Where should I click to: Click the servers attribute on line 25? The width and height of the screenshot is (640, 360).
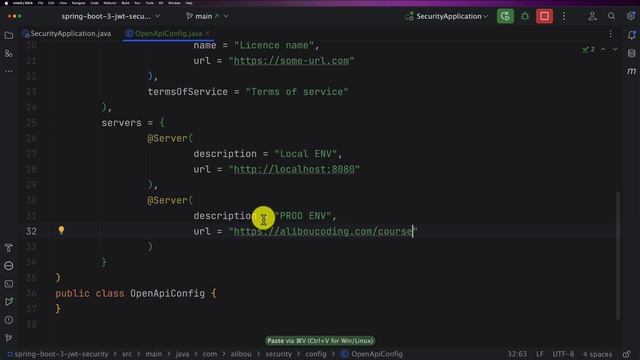click(x=121, y=123)
